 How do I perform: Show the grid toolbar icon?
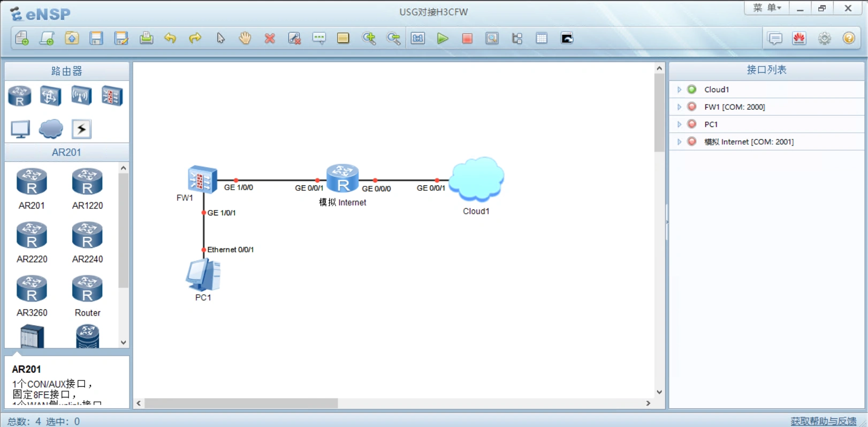tap(542, 38)
